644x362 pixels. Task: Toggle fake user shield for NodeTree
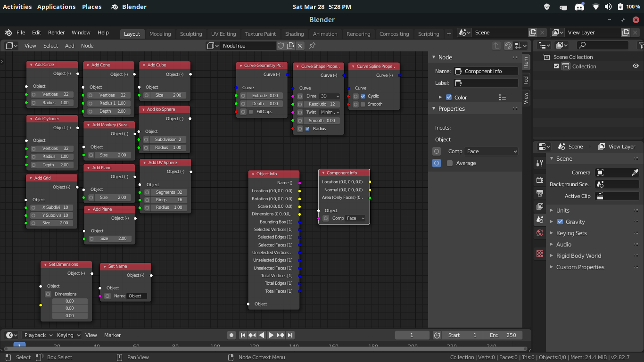[281, 46]
